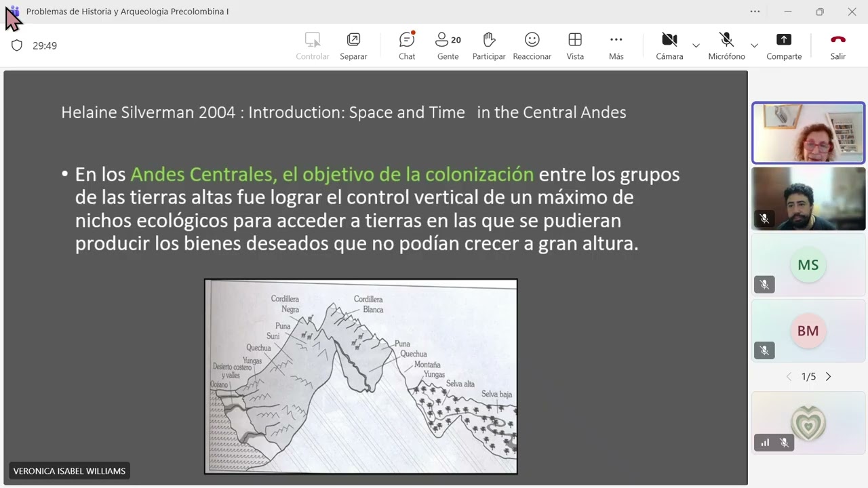
Task: Click the VERONICA ISABEL WILLIAMS name label
Action: pyautogui.click(x=69, y=471)
